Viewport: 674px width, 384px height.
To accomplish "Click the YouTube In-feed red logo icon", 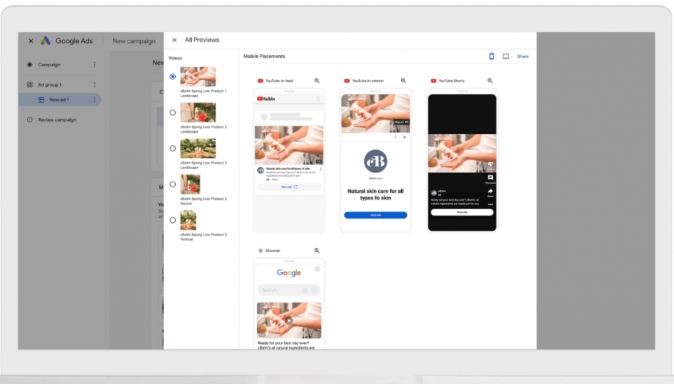I will pyautogui.click(x=260, y=80).
